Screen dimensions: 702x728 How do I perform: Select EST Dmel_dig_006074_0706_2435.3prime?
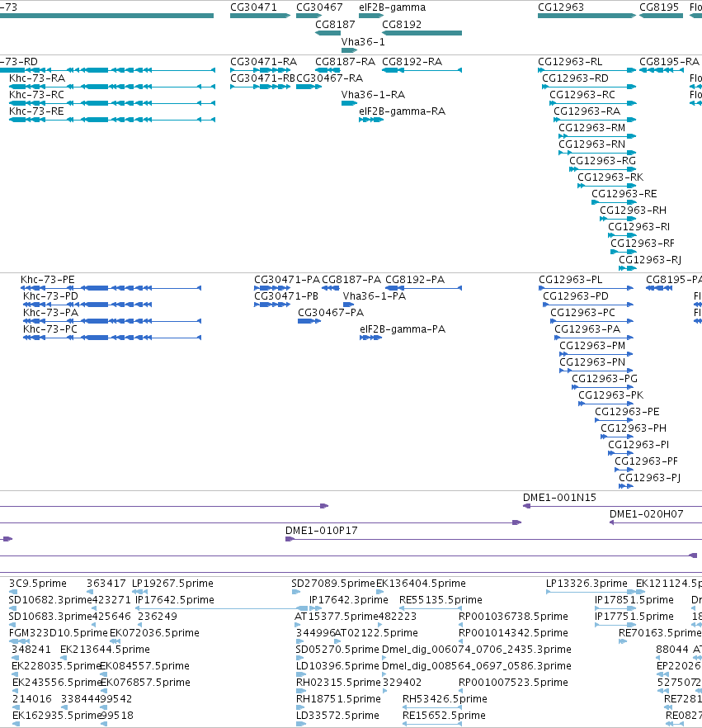click(x=477, y=650)
